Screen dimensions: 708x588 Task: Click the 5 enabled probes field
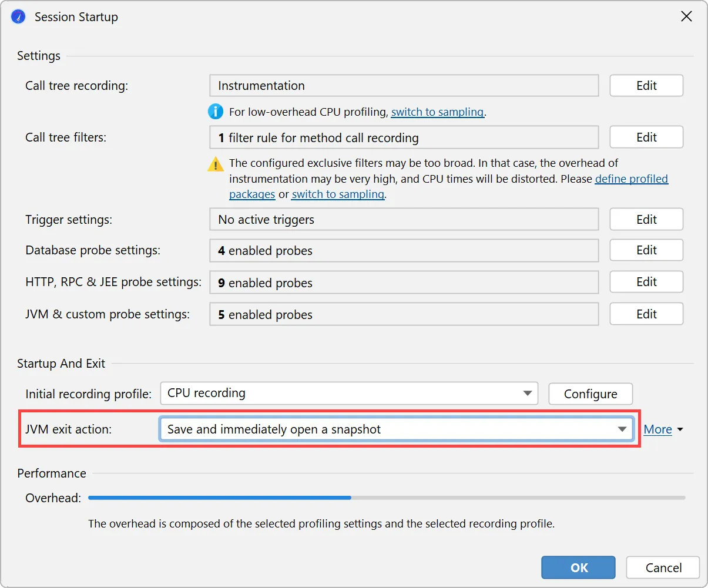404,314
